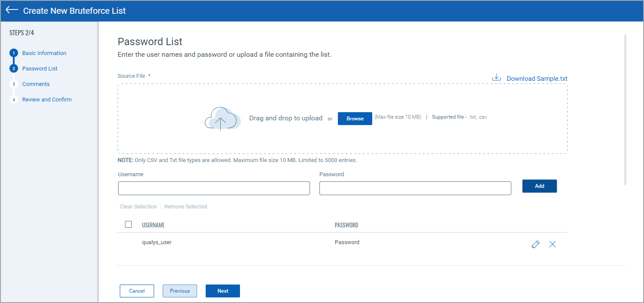Image resolution: width=644 pixels, height=303 pixels.
Task: Click the Add button
Action: [539, 186]
